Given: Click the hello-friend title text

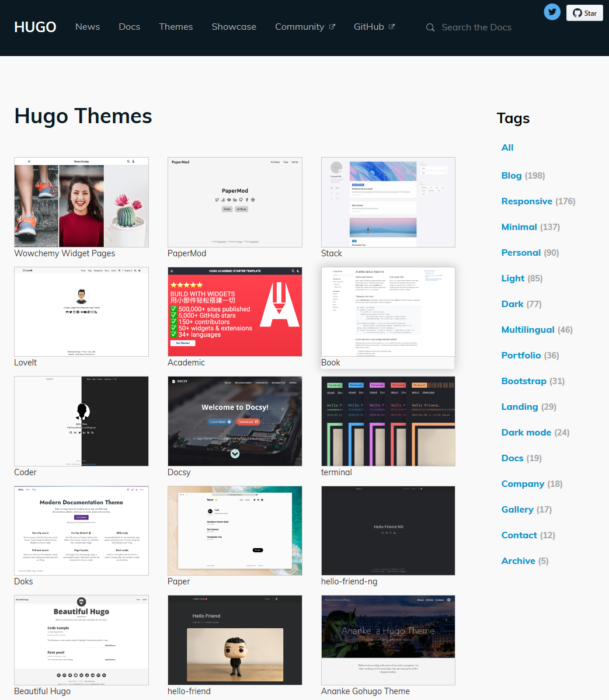Looking at the screenshot, I should [189, 691].
